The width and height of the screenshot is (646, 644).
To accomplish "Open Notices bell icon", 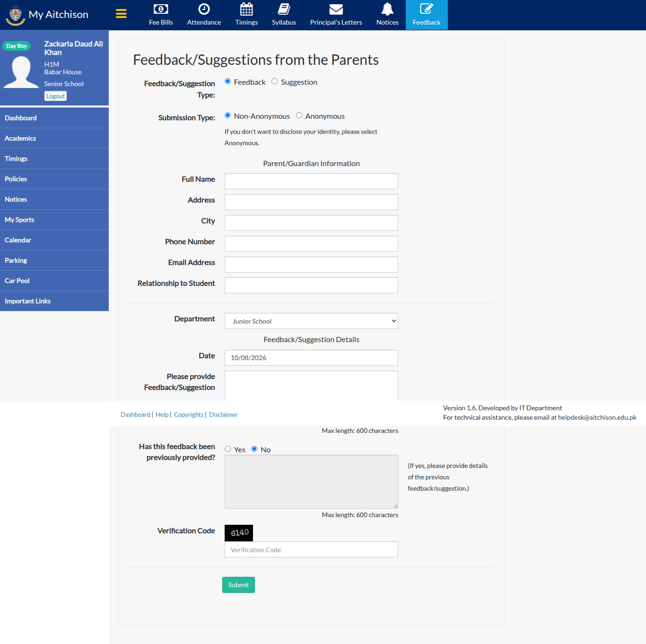I will tap(387, 9).
